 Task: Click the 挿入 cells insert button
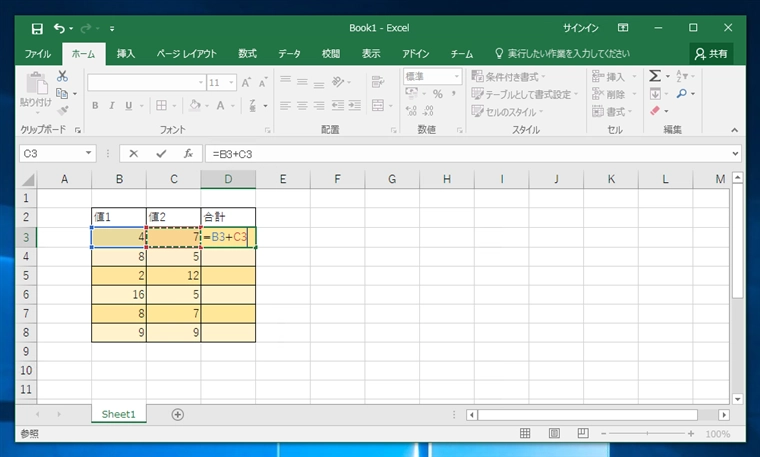pyautogui.click(x=614, y=77)
